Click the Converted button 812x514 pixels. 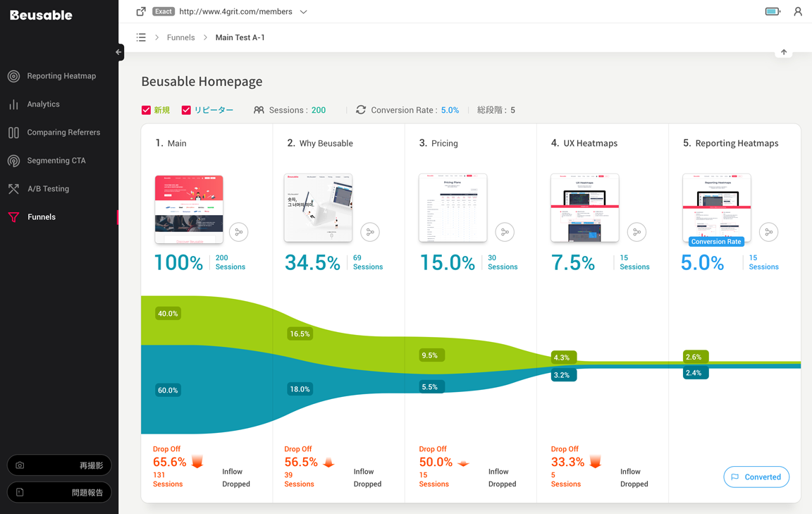point(756,477)
